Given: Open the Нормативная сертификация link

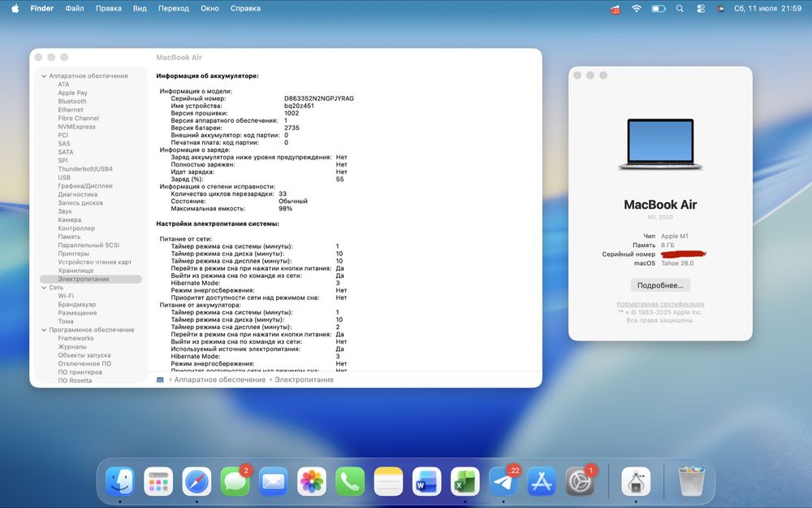Looking at the screenshot, I should click(660, 304).
